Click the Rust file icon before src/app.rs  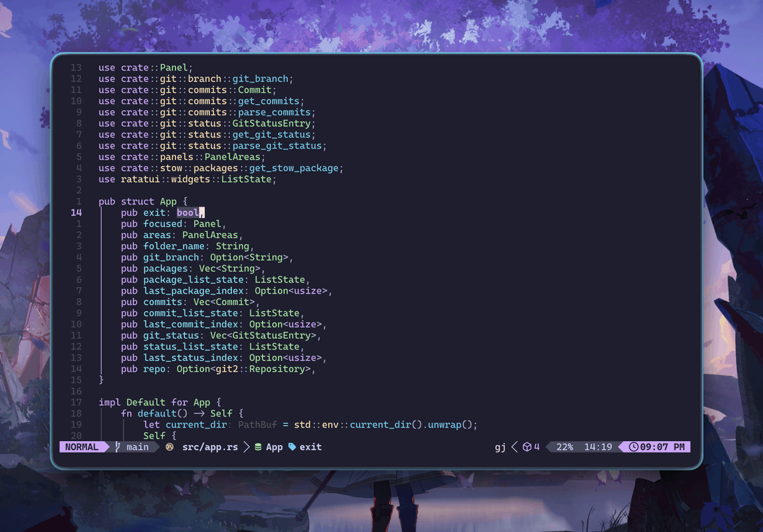[170, 447]
